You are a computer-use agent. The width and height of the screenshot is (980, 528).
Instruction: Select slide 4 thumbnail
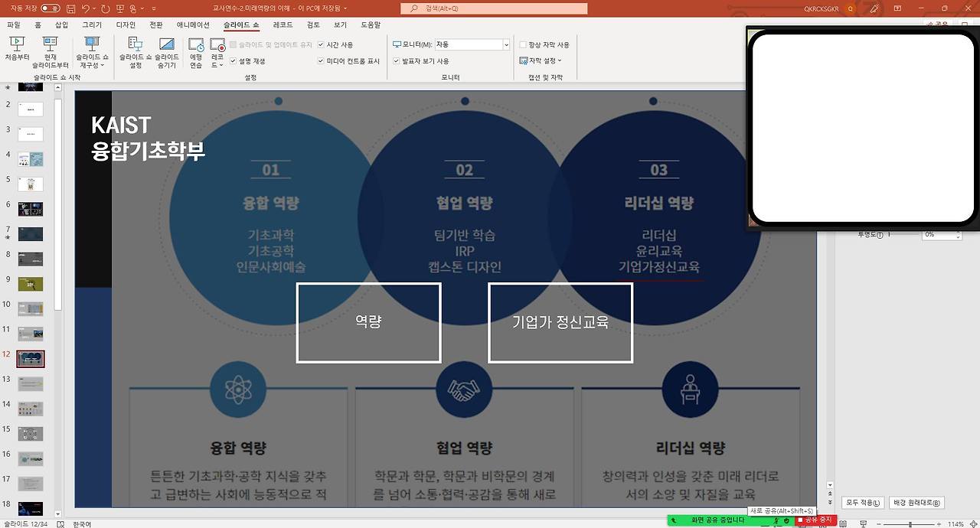pyautogui.click(x=31, y=159)
